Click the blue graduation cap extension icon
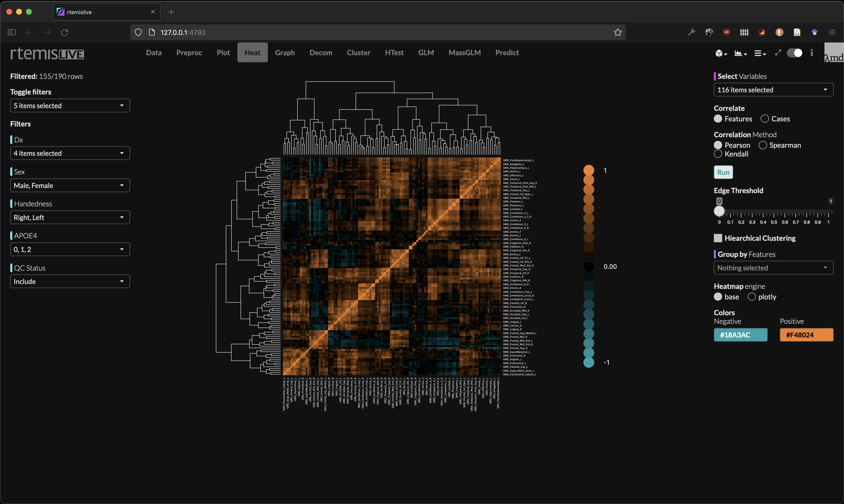Image resolution: width=844 pixels, height=504 pixels. click(814, 32)
